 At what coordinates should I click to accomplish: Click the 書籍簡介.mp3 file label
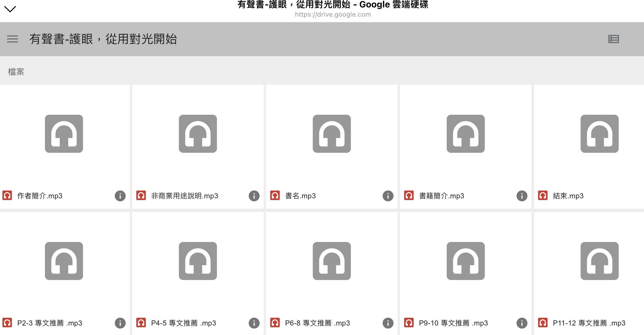441,196
